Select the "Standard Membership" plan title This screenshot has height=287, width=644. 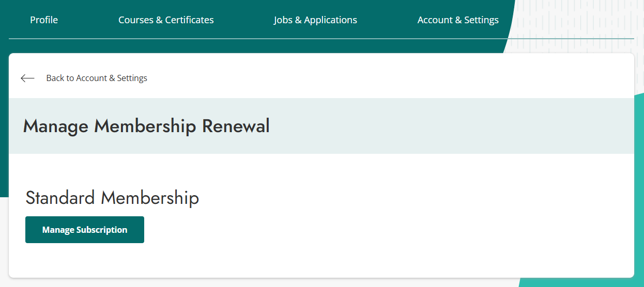point(112,198)
